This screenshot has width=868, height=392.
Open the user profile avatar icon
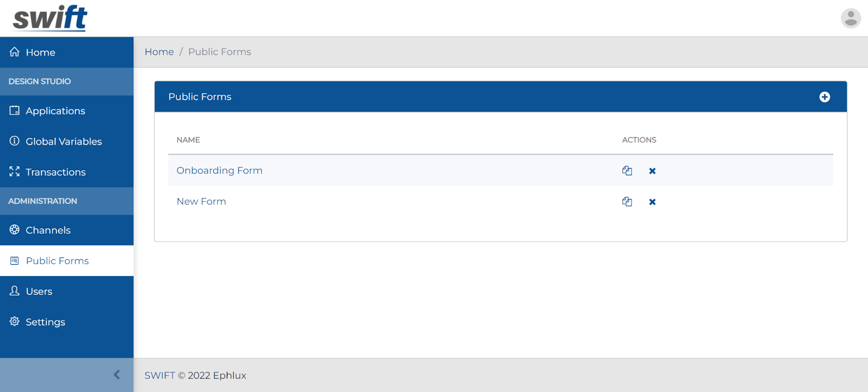point(850,18)
